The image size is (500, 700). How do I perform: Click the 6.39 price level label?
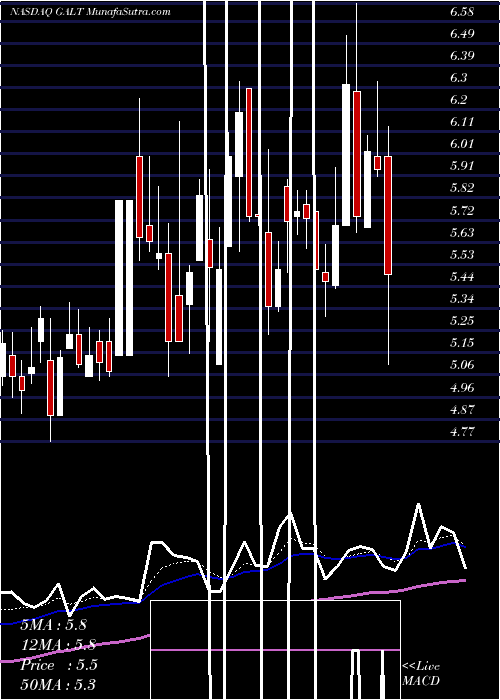click(462, 56)
